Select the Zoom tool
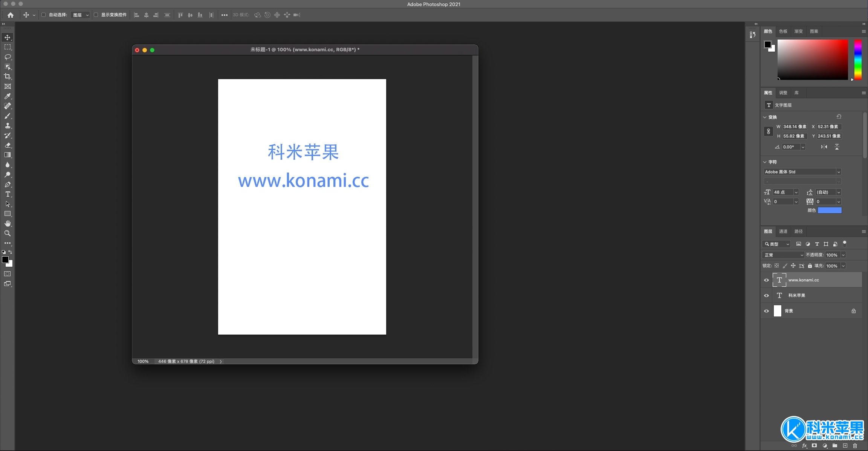Image resolution: width=868 pixels, height=451 pixels. click(8, 233)
